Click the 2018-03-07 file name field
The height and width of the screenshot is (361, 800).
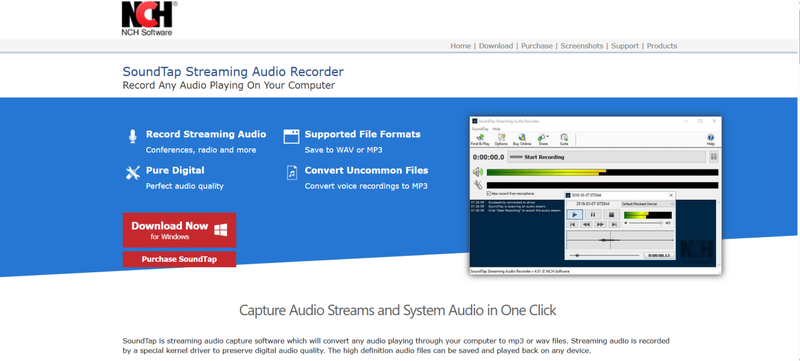[593, 204]
